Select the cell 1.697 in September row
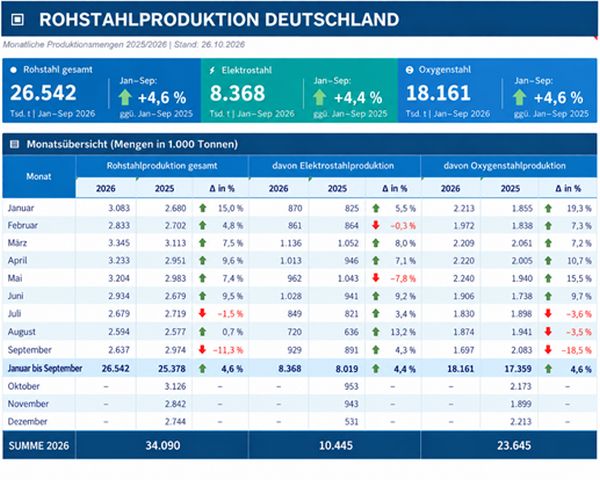 (463, 350)
